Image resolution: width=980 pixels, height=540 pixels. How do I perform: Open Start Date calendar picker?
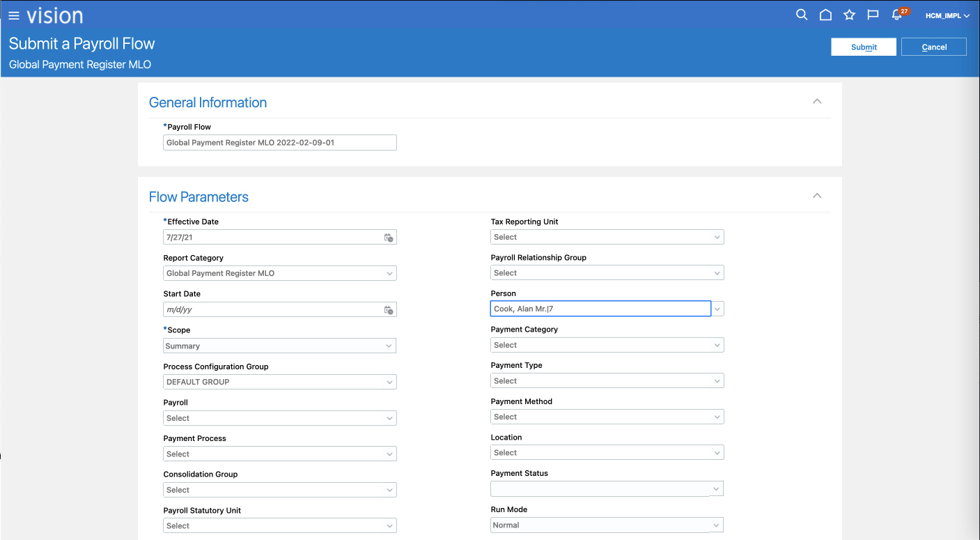click(x=389, y=310)
